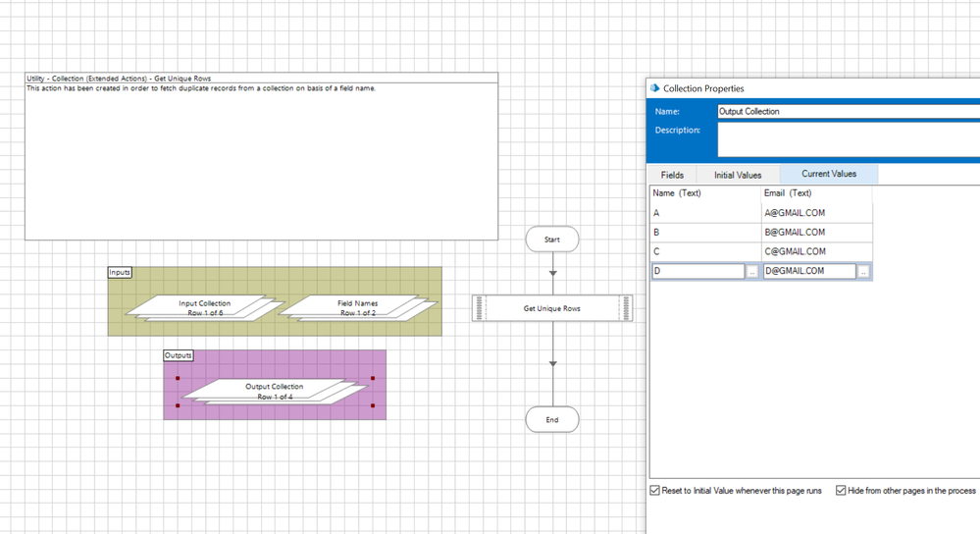Click the Collection Properties title icon
The height and width of the screenshot is (534, 980).
click(655, 88)
